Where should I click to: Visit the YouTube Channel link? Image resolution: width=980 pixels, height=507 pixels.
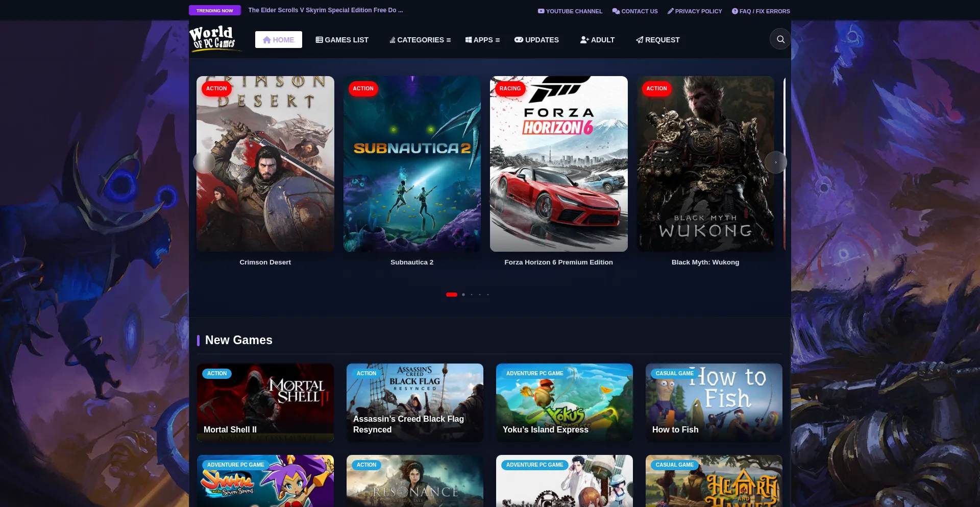click(x=570, y=11)
